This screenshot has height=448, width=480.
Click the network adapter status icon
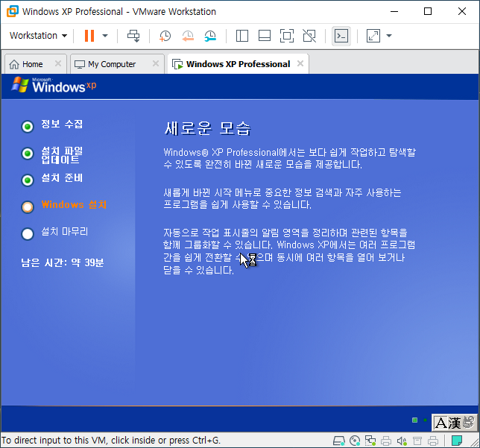coord(370,441)
